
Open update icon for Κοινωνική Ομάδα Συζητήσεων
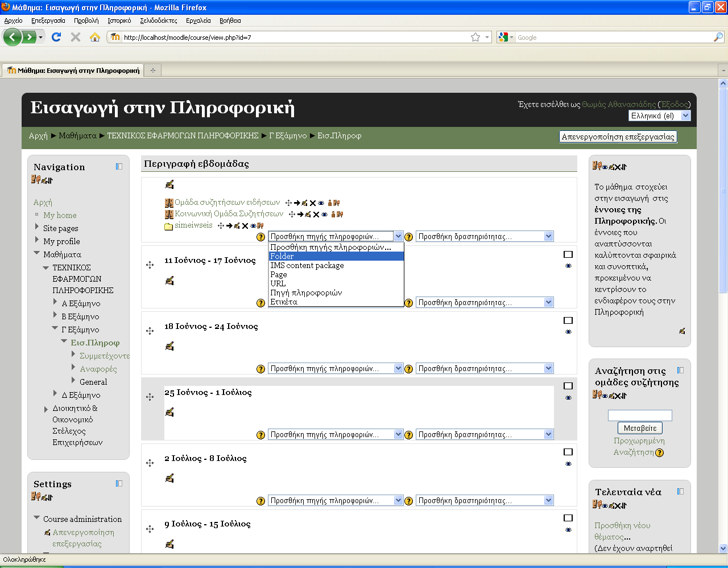(308, 214)
